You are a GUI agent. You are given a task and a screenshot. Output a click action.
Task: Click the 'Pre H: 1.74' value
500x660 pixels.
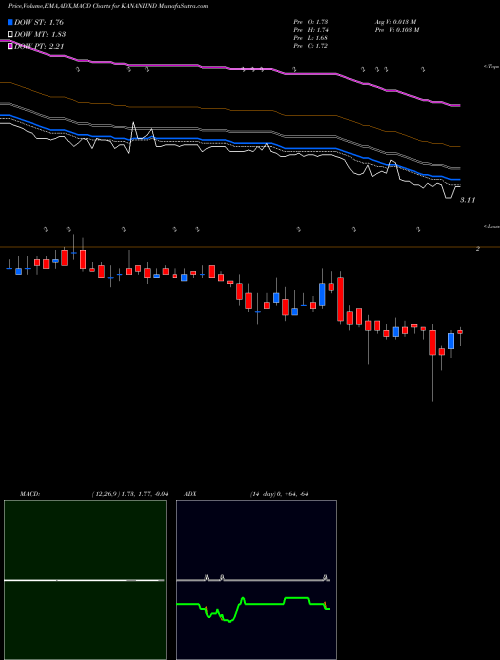[x=311, y=30]
